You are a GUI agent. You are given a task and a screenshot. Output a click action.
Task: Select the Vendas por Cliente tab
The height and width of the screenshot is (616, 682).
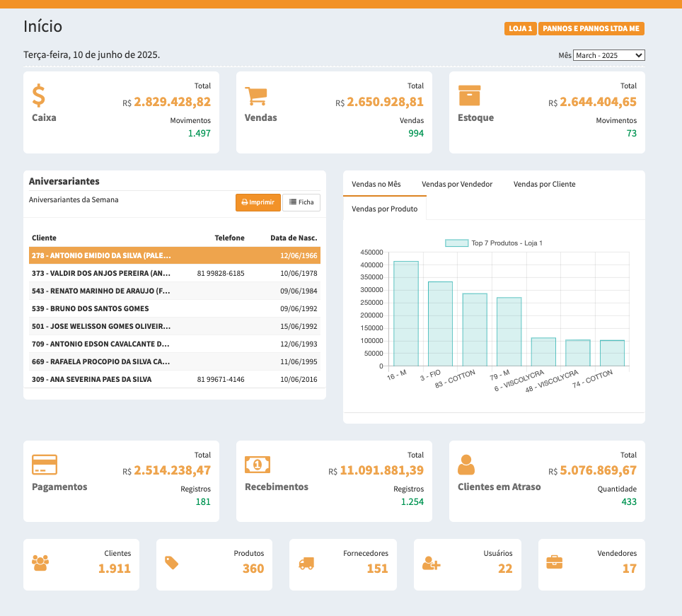[x=544, y=184]
